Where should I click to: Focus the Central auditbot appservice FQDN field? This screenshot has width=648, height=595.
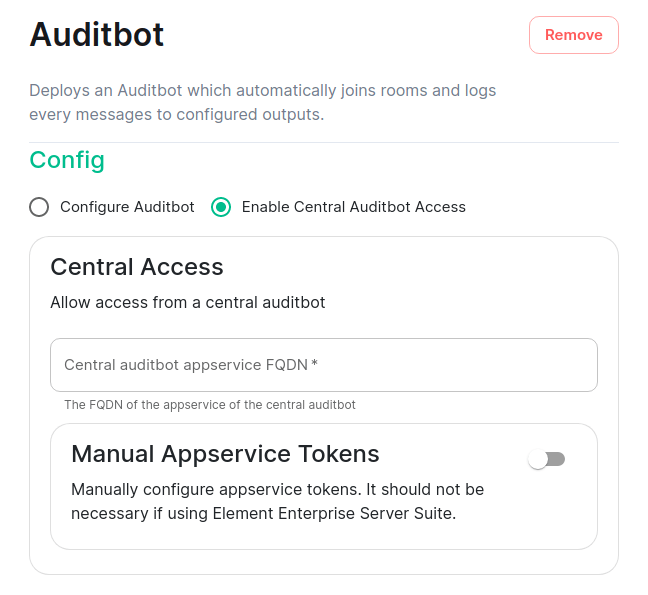pos(323,365)
